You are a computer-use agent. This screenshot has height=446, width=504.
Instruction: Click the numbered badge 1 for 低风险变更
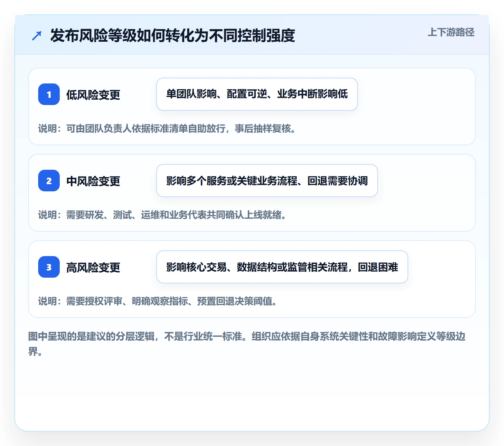[49, 94]
